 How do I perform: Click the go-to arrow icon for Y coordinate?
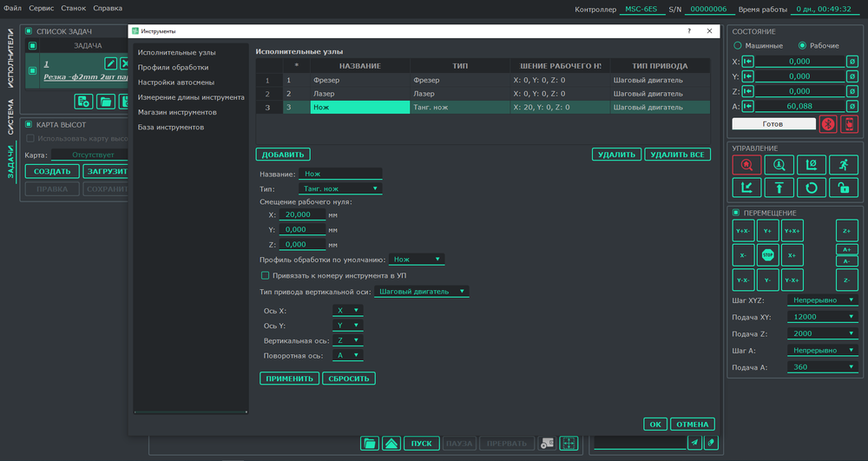click(x=747, y=76)
